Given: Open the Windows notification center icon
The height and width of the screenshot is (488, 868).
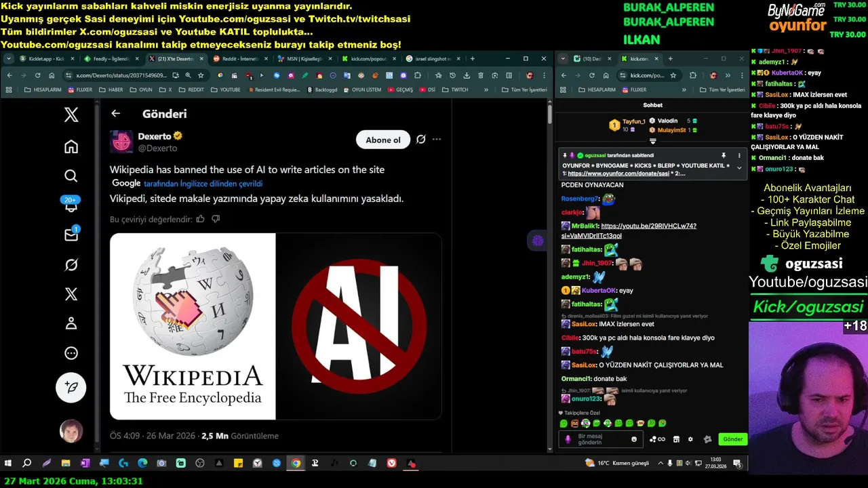Looking at the screenshot, I should [737, 464].
